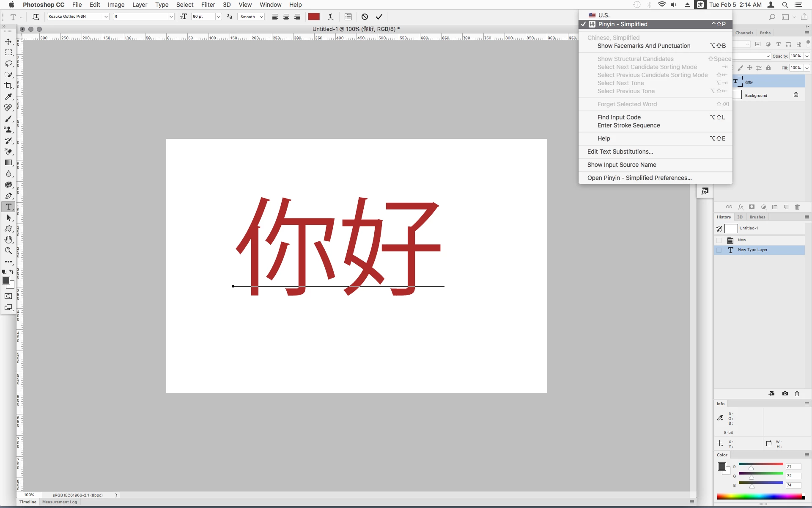Open Pinyin - Simplified Preferences
The image size is (812, 508).
coord(639,178)
